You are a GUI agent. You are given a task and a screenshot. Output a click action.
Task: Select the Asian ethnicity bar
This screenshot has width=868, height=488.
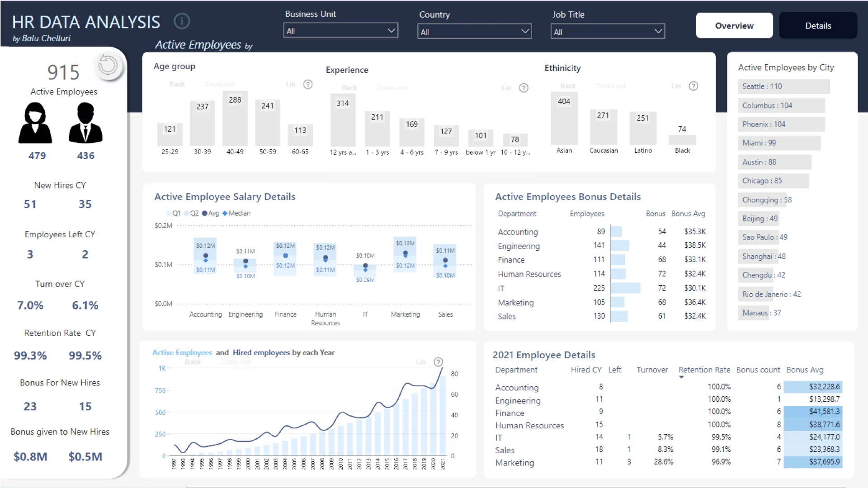[564, 118]
